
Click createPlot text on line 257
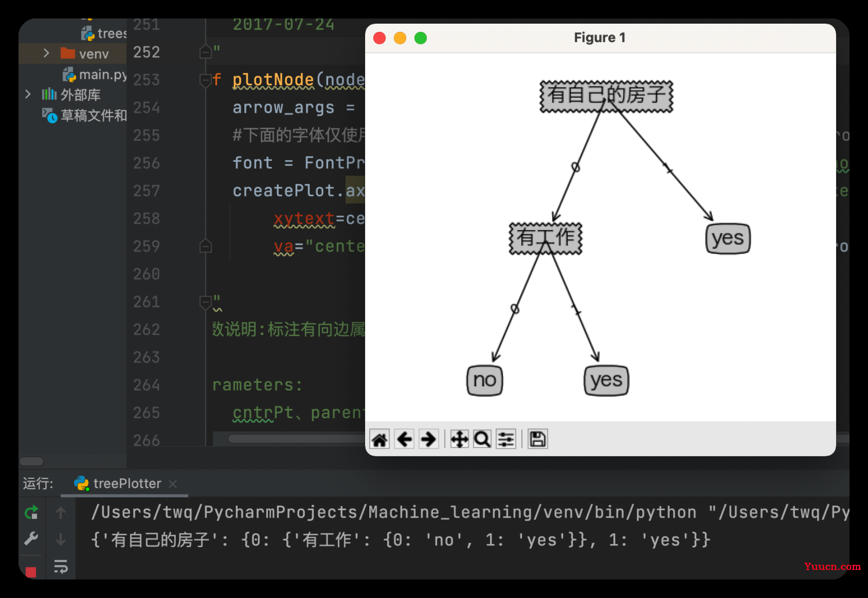coord(284,191)
